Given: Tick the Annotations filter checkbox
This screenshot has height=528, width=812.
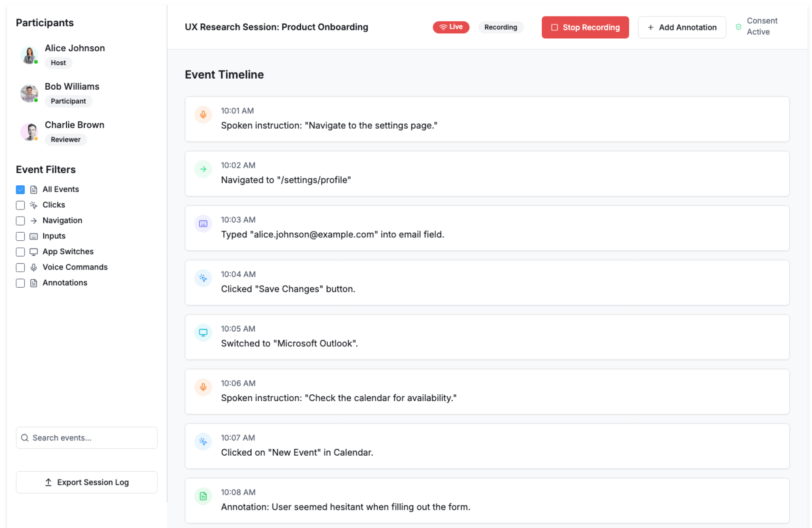Looking at the screenshot, I should point(20,283).
